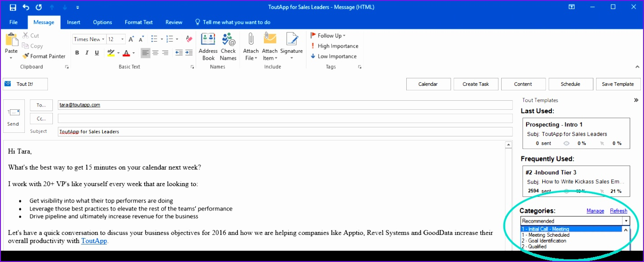The image size is (644, 262).
Task: Open the Recommended categories combo box
Action: tap(575, 221)
